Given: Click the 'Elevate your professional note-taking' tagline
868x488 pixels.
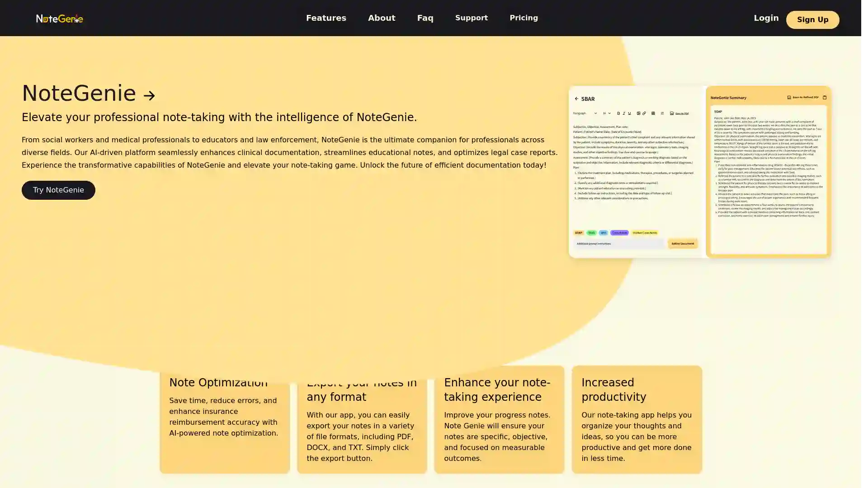Looking at the screenshot, I should 219,117.
